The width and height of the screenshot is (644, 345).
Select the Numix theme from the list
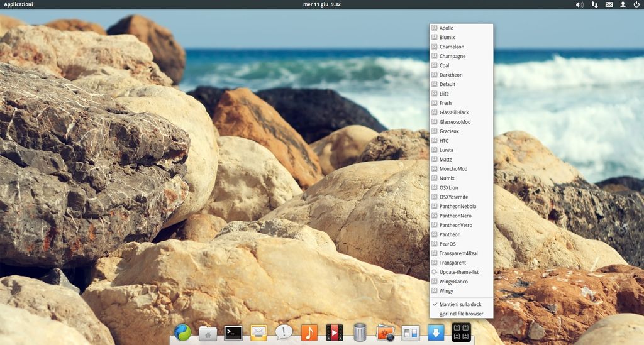click(x=447, y=178)
